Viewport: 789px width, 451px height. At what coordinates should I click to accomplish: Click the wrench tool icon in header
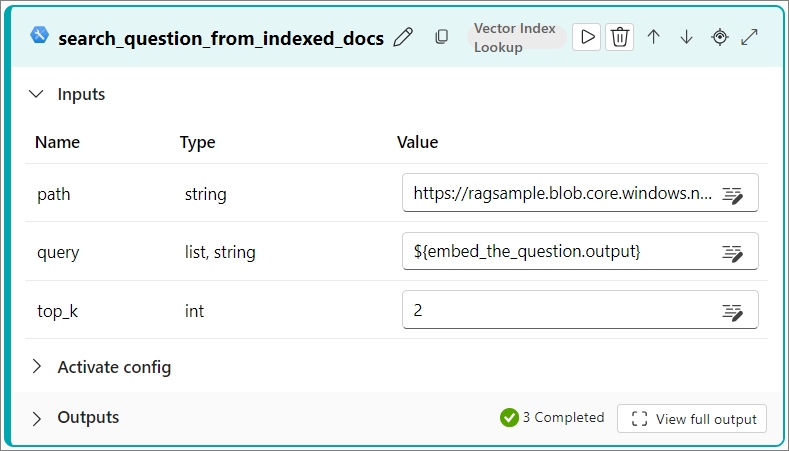[x=40, y=36]
